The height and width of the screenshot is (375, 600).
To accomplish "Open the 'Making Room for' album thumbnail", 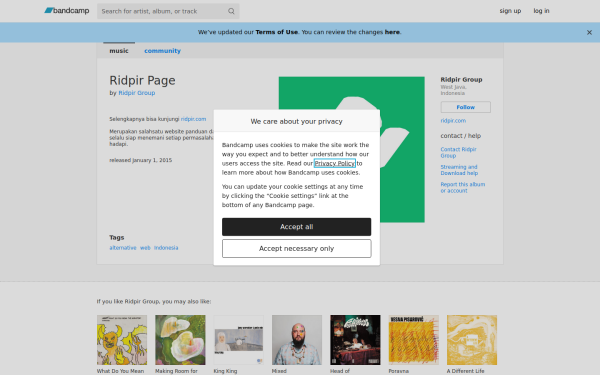I will (180, 340).
